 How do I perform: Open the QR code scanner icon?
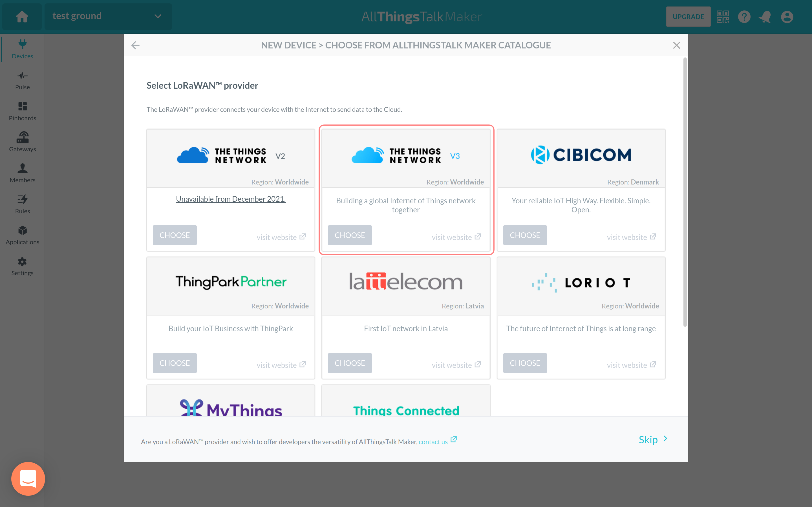point(723,16)
